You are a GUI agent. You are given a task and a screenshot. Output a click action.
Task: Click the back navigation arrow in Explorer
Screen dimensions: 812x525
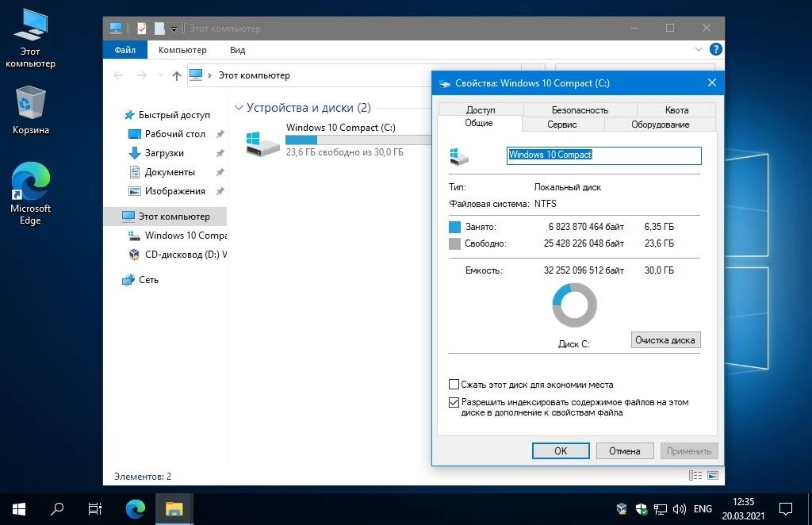coord(118,75)
